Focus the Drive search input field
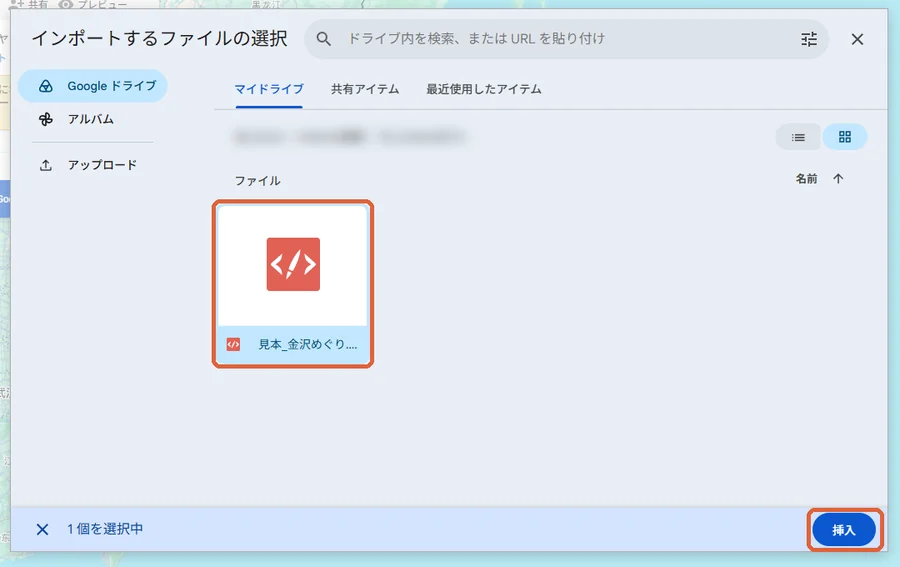The height and width of the screenshot is (567, 900). 566,39
